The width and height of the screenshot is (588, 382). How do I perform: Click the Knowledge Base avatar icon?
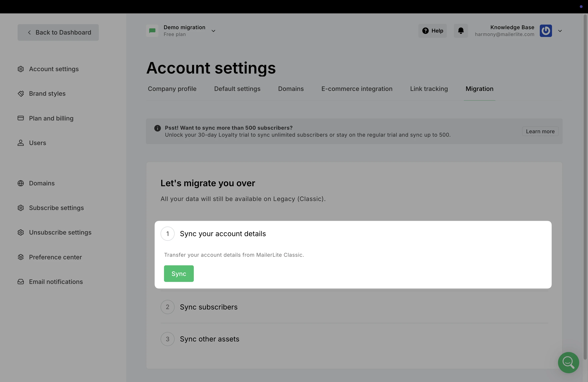(x=546, y=31)
